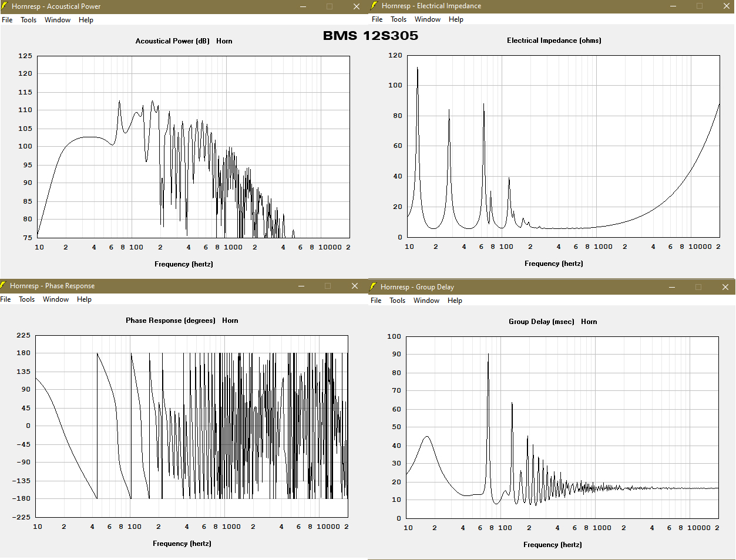Minimize the Group Delay window
The height and width of the screenshot is (560, 736).
point(672,287)
